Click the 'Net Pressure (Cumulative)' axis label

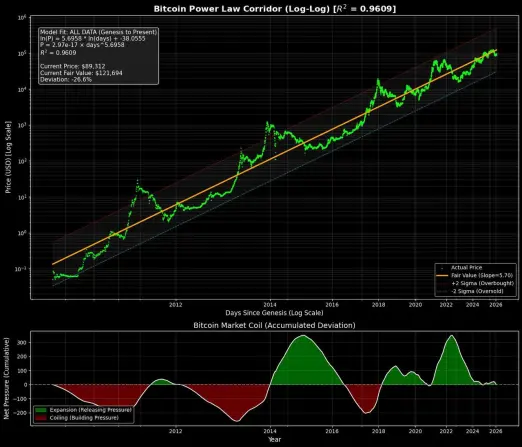pos(6,378)
